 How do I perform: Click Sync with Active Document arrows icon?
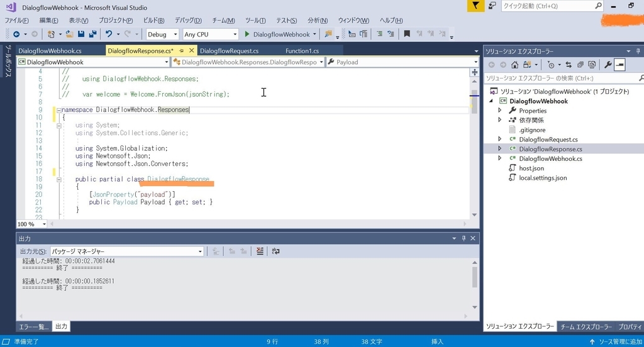pyautogui.click(x=569, y=65)
